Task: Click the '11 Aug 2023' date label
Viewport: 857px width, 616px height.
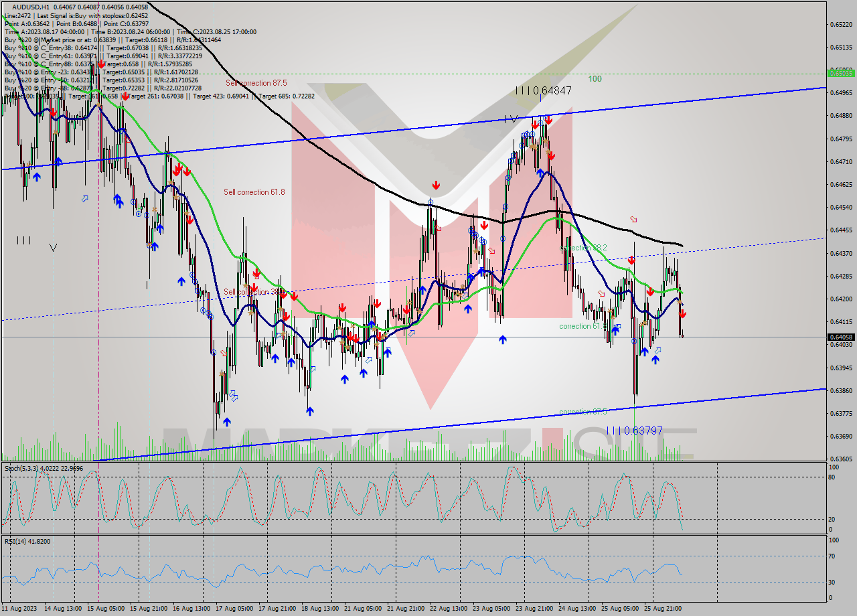Action: [20, 609]
